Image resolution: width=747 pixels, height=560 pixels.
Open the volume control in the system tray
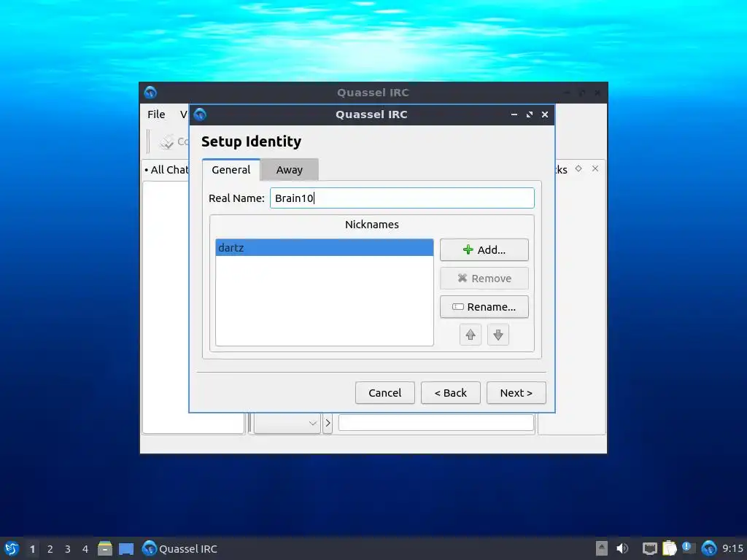[x=622, y=548]
